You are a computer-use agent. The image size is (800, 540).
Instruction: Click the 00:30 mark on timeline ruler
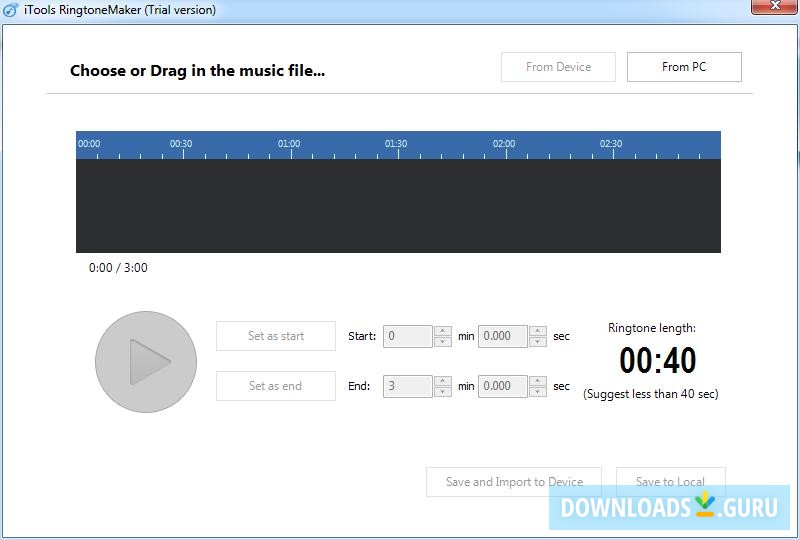tap(181, 144)
